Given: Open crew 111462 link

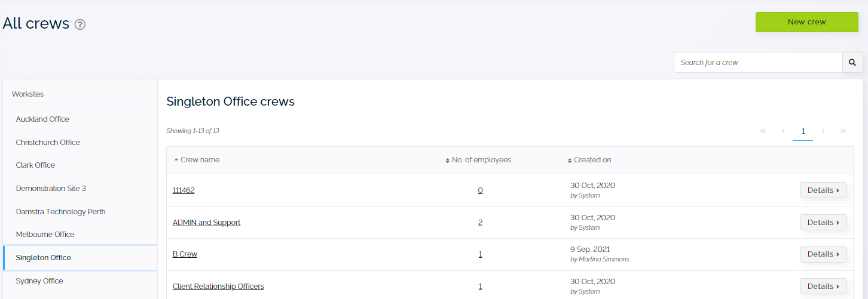Looking at the screenshot, I should tap(184, 190).
